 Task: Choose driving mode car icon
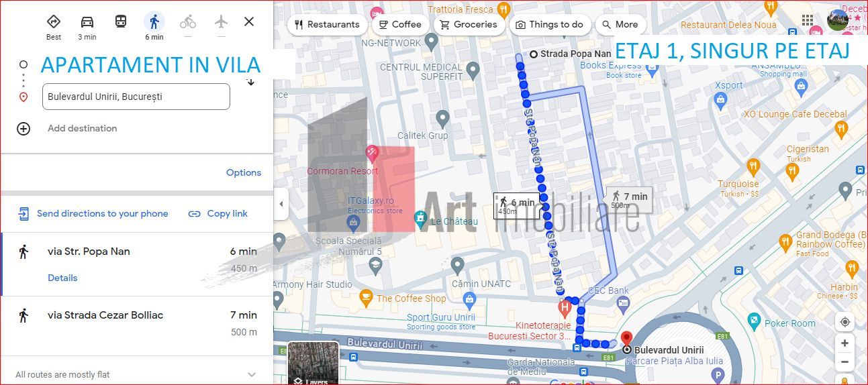click(x=87, y=21)
